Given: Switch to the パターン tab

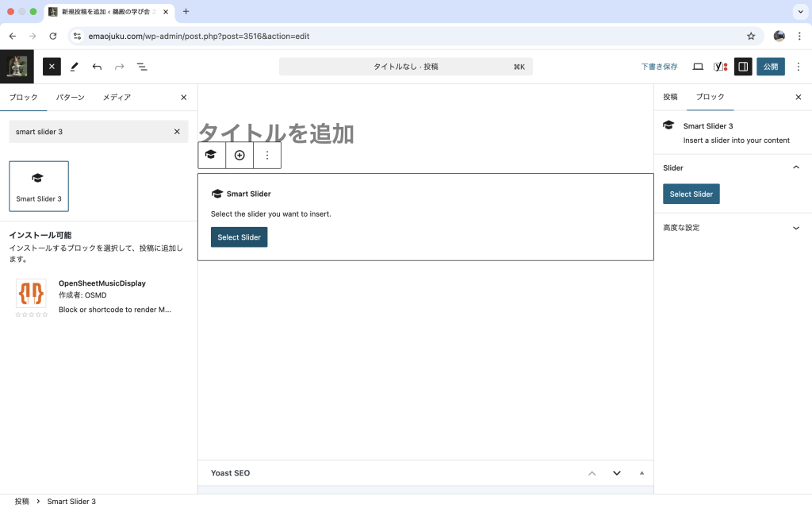Looking at the screenshot, I should [70, 97].
